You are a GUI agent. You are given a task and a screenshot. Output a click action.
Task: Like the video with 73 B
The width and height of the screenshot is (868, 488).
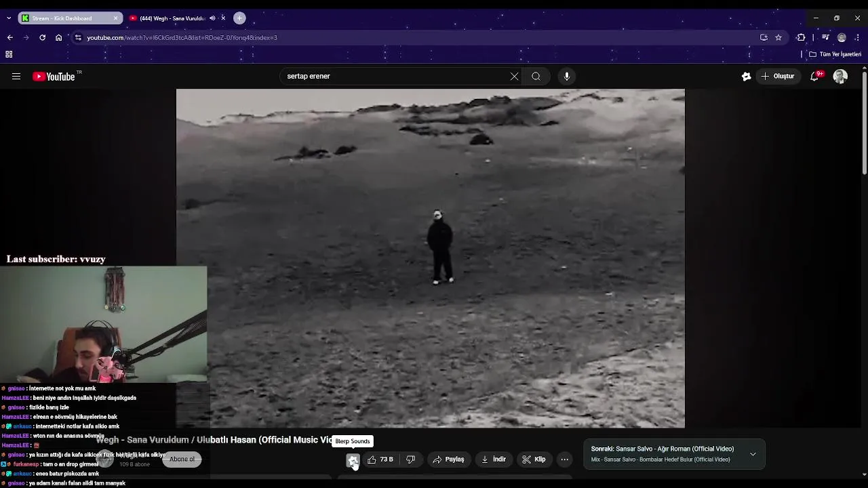click(380, 460)
